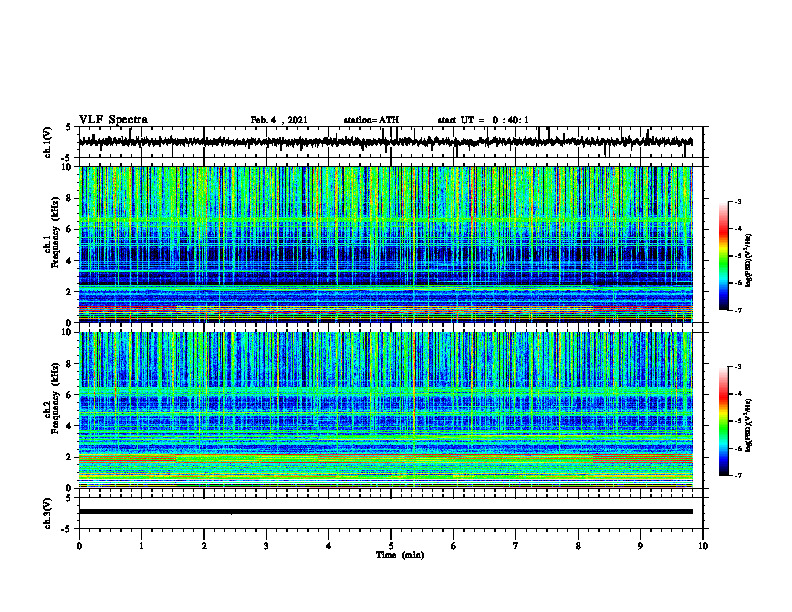This screenshot has width=792, height=612.
Task: Click the 6 kHz tick on ch.2 frequency axis
Action: tap(70, 395)
